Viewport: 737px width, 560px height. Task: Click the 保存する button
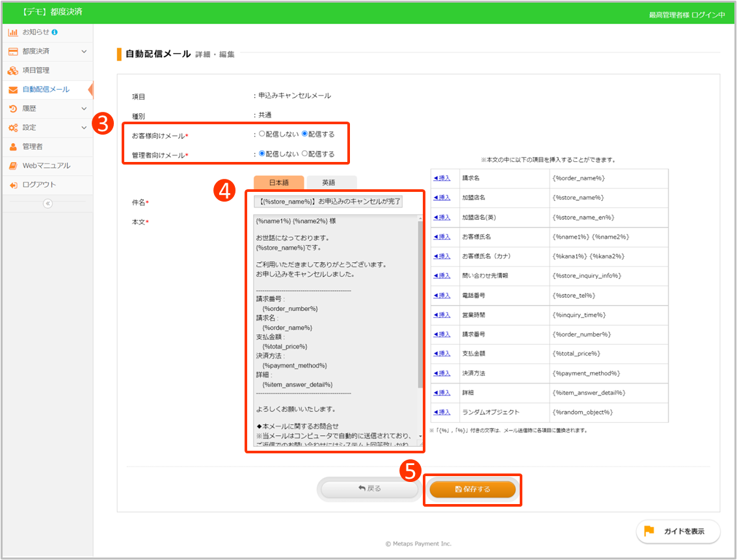pyautogui.click(x=473, y=489)
